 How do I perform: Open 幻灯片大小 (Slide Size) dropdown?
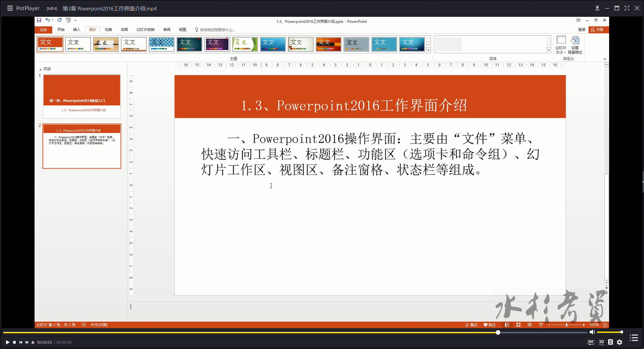pyautogui.click(x=561, y=45)
